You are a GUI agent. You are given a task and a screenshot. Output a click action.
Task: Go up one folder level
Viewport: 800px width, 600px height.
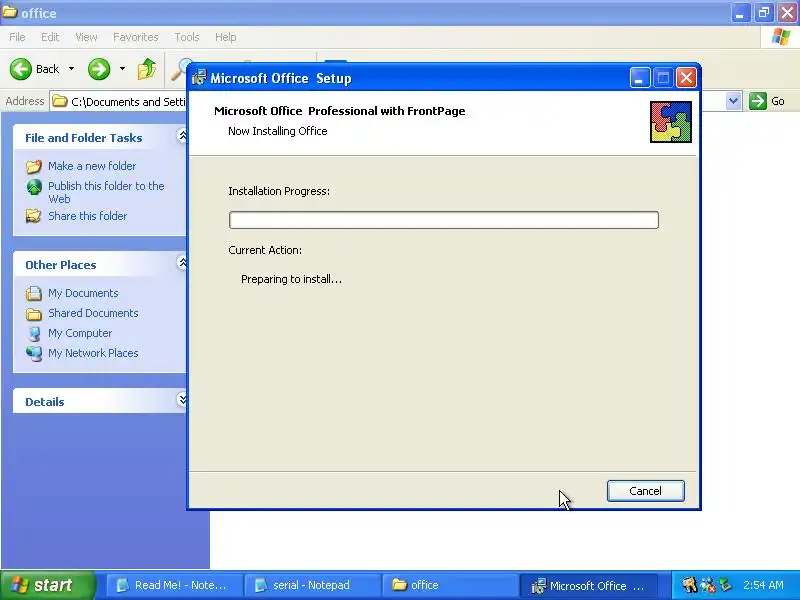[147, 69]
